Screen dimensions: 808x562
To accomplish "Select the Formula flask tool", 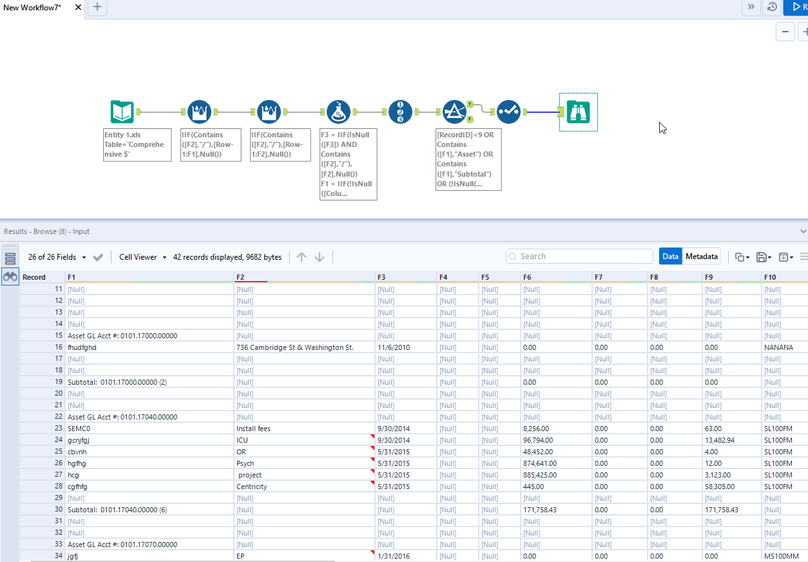I will [x=338, y=112].
